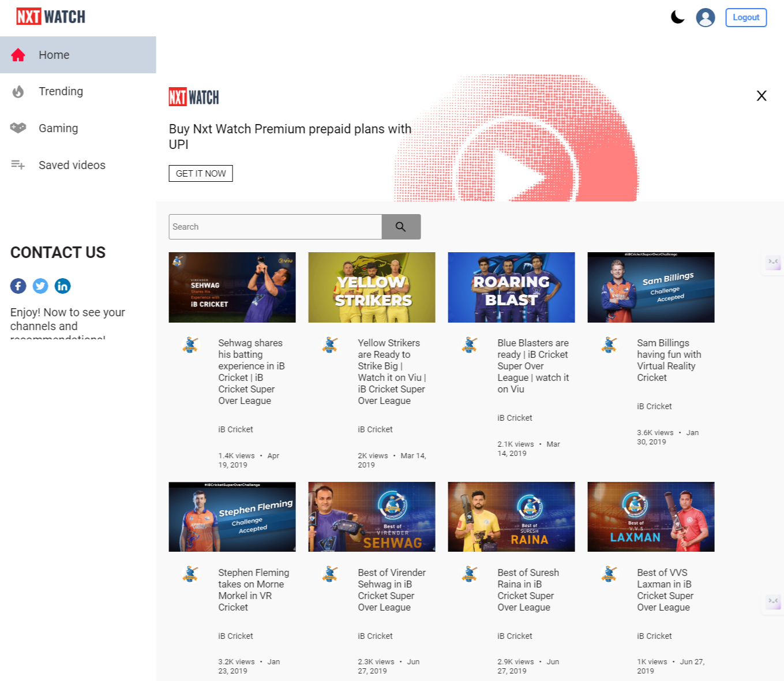The image size is (784, 681).
Task: Click 'Blue Blasters are ready' video title
Action: [533, 366]
